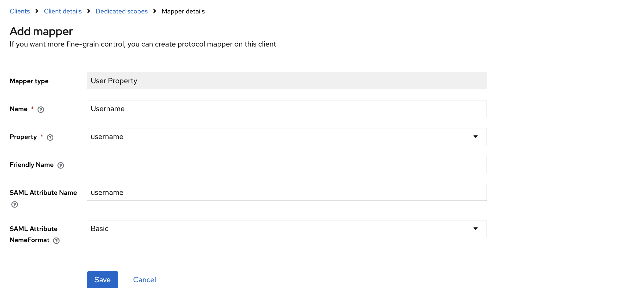This screenshot has width=644, height=306.
Task: Click the Save button
Action: pos(103,280)
